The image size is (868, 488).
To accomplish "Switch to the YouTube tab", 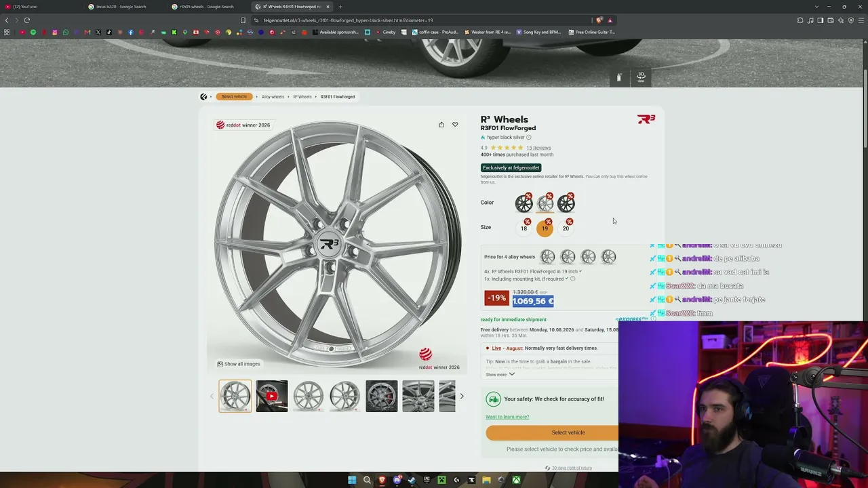I will (41, 7).
